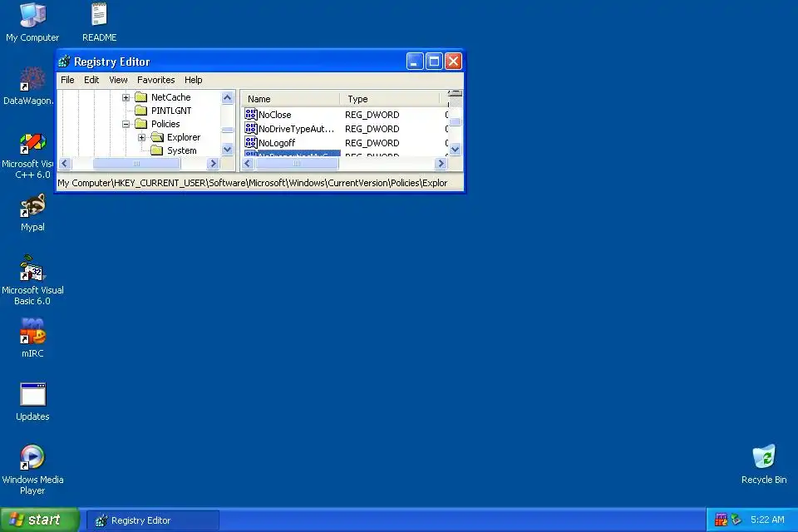
Task: Click the Registry Editor taskbar button
Action: tap(153, 520)
